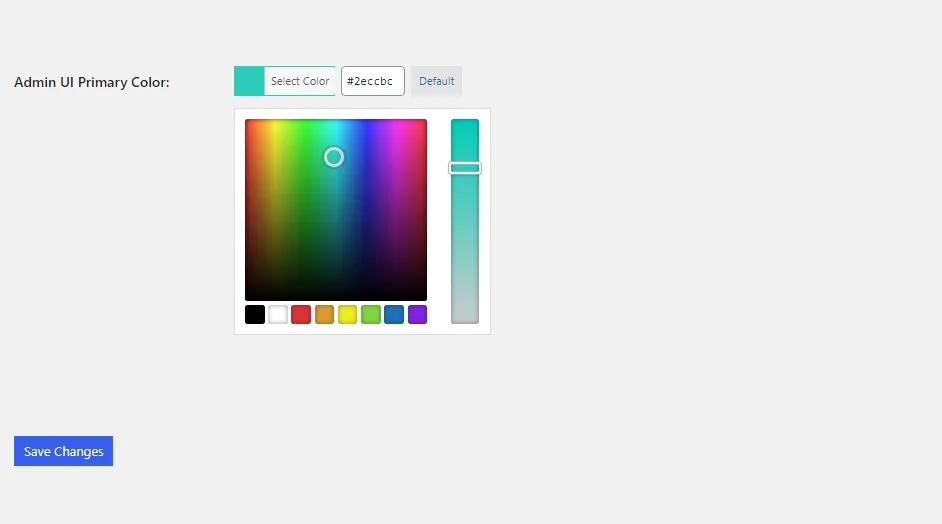942x524 pixels.
Task: Select the yellow palette swatch
Action: click(347, 314)
